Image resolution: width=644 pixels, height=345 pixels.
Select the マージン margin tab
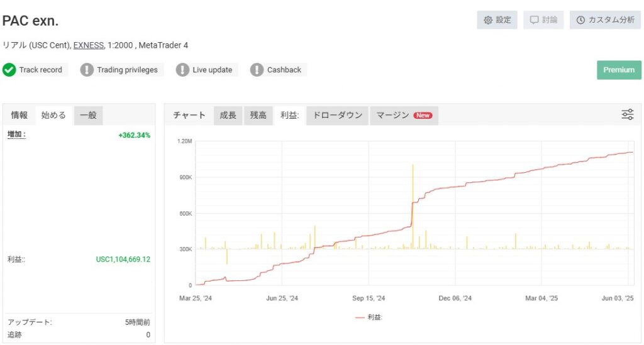click(404, 115)
